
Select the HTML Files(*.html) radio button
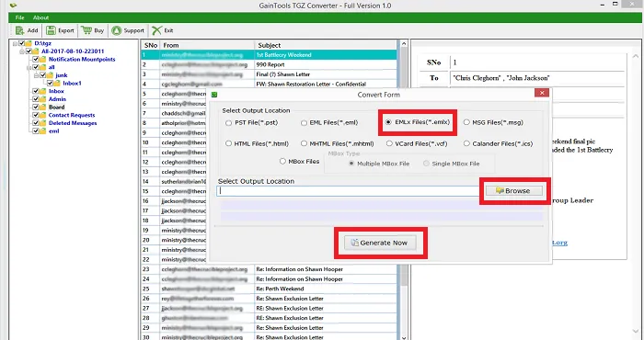click(x=228, y=143)
